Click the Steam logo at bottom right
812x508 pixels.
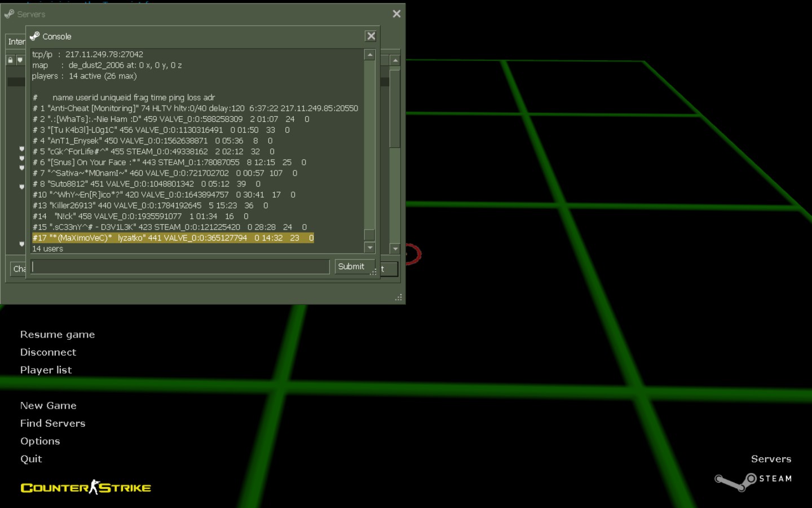[x=753, y=480]
